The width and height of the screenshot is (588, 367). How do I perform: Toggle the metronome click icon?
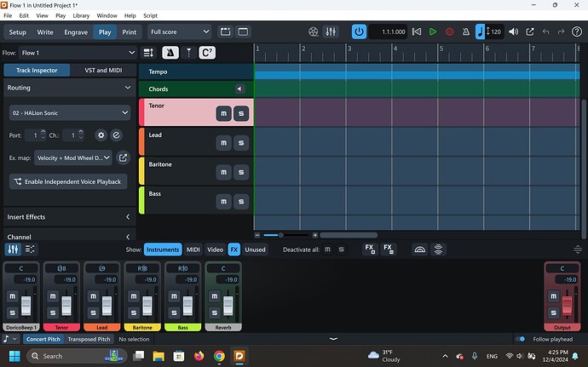466,32
